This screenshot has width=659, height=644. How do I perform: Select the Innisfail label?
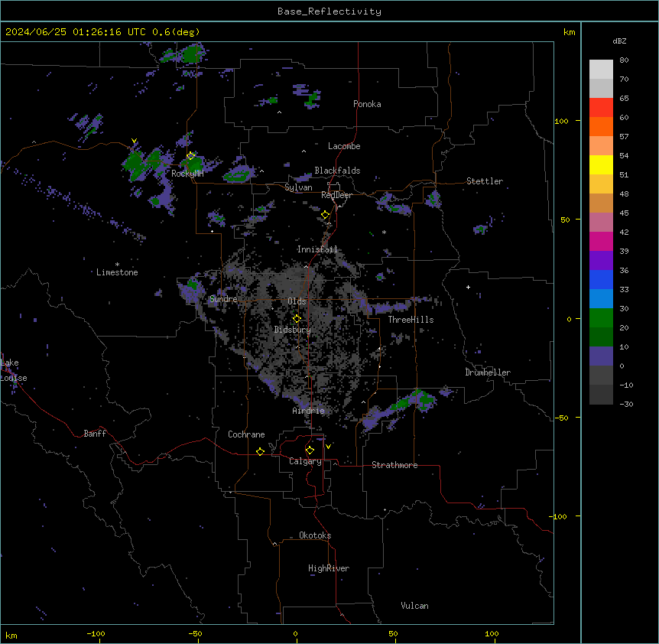tap(317, 249)
